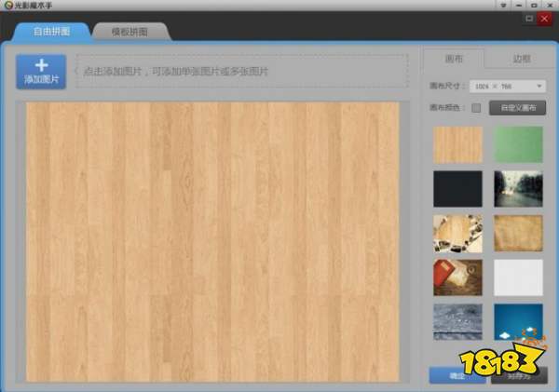Select the light wood canvas background thumbnail
Viewport: 559px width, 392px height.
(457, 144)
